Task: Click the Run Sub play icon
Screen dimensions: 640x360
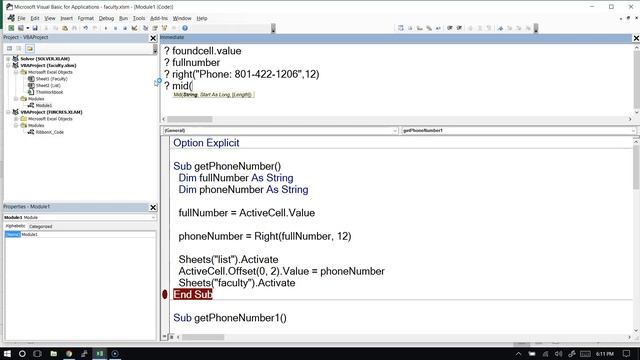Action: click(106, 28)
